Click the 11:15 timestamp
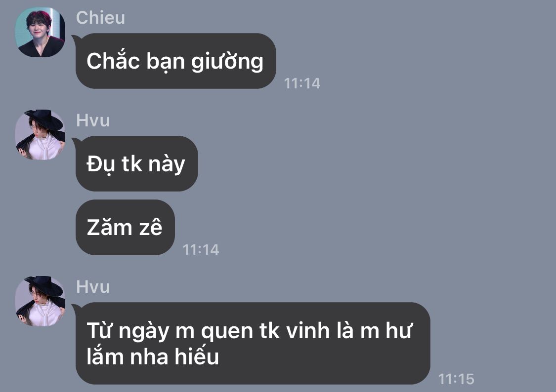556x392 pixels. [x=456, y=379]
